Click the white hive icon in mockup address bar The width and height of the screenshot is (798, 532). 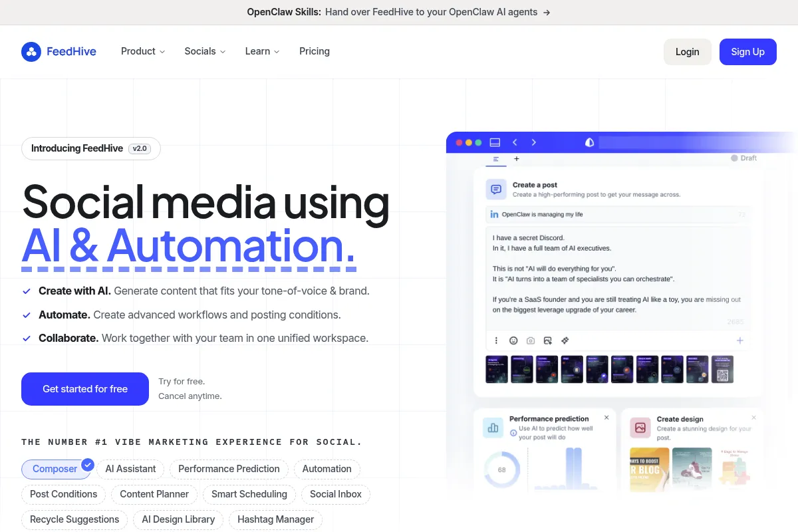(x=589, y=142)
